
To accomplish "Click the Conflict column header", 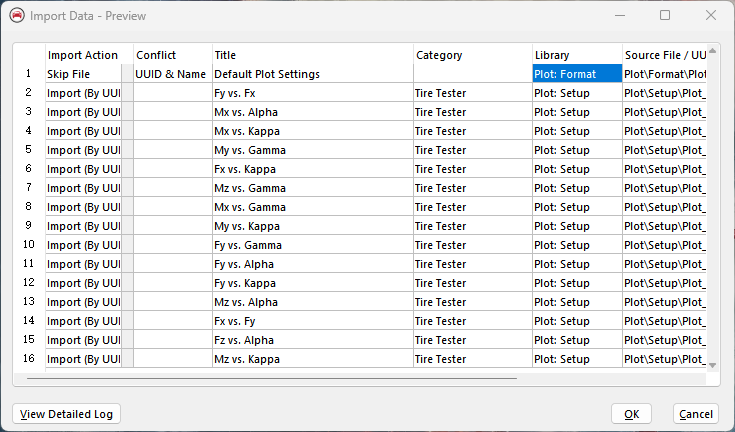I will coord(171,55).
